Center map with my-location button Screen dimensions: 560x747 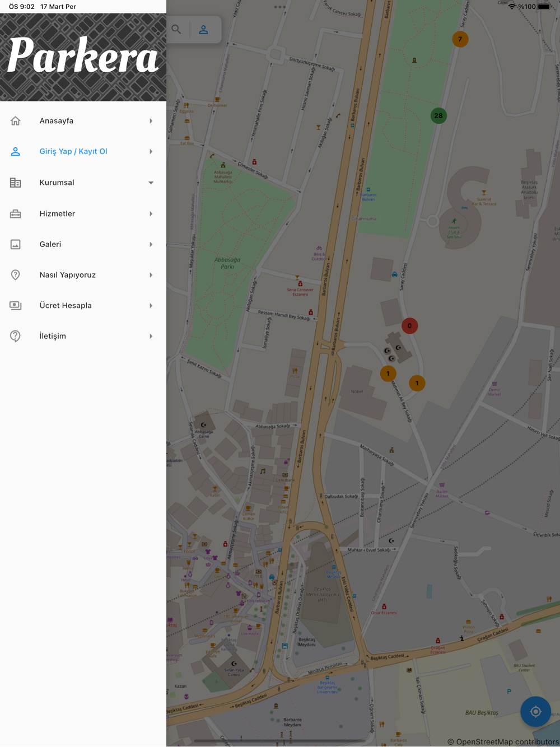(535, 711)
